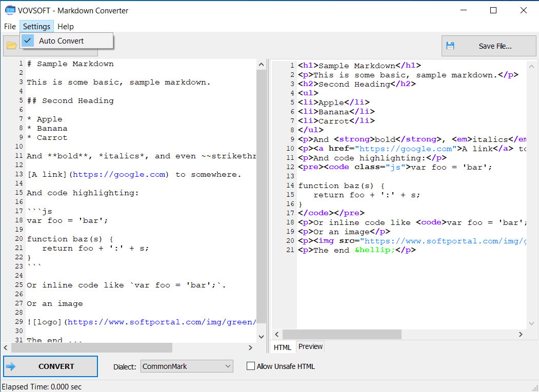Click the folder open icon in toolbar
Screen dimensions: 539x392
tap(11, 46)
